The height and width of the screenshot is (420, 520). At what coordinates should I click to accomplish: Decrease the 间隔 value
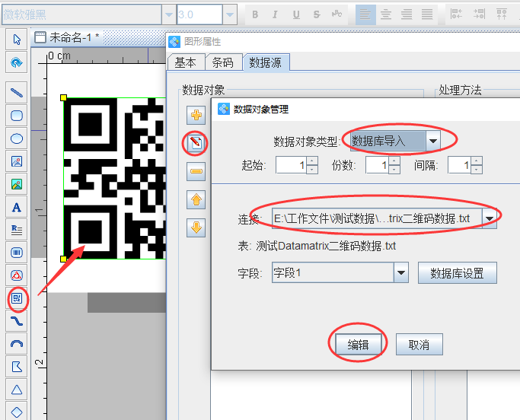pyautogui.click(x=477, y=170)
